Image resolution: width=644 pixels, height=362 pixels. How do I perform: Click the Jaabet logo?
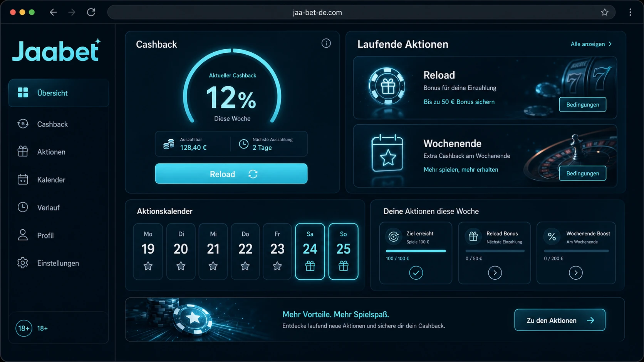click(x=57, y=50)
